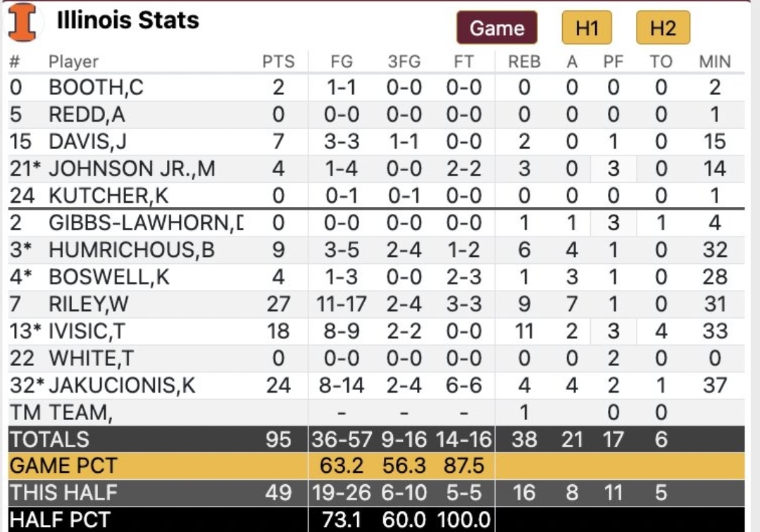Click the GAME PCT yellow row
This screenshot has width=760, height=532.
(x=376, y=466)
